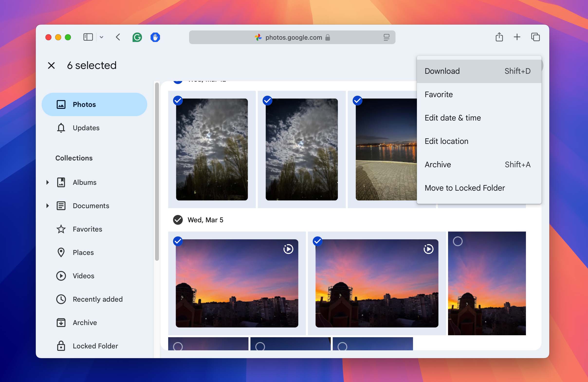Click the Photos image icon in sidebar

click(x=61, y=104)
